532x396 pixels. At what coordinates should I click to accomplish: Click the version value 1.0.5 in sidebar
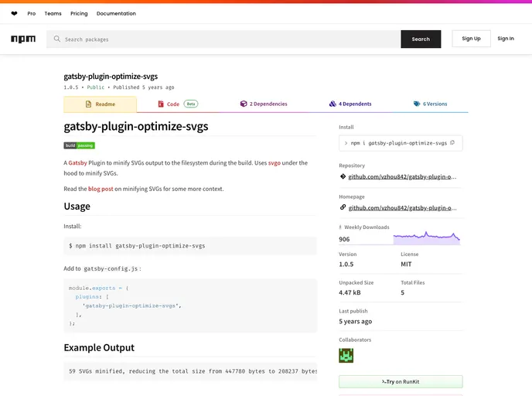346,265
